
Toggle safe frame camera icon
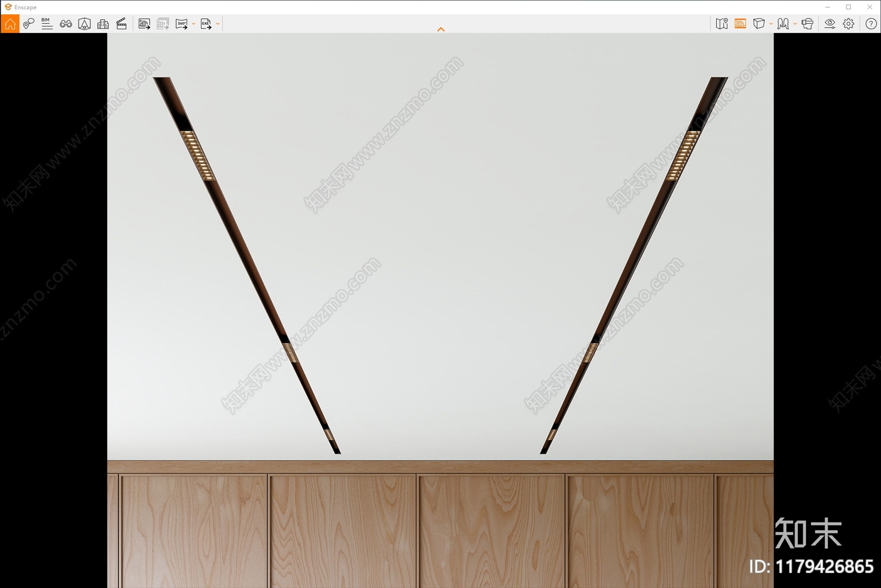84,24
